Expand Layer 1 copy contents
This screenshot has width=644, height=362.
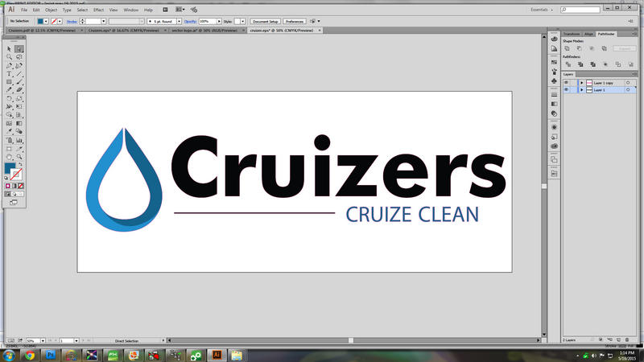pos(581,83)
